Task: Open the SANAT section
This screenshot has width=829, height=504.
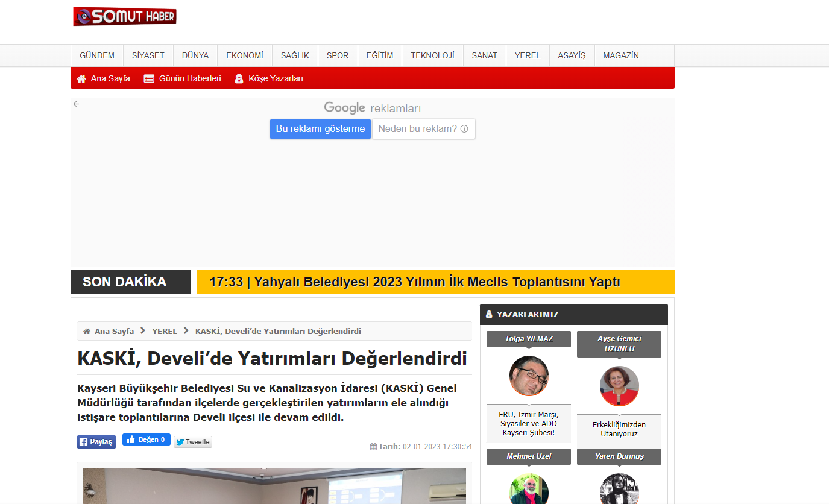Action: [x=485, y=55]
